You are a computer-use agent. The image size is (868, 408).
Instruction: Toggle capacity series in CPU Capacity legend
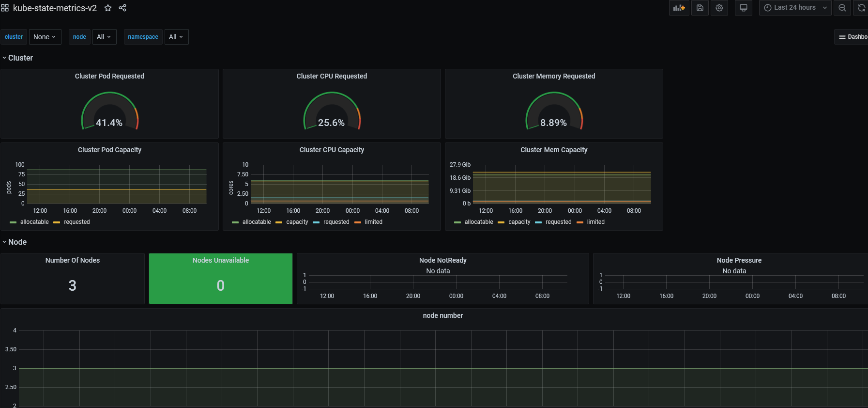pyautogui.click(x=297, y=222)
